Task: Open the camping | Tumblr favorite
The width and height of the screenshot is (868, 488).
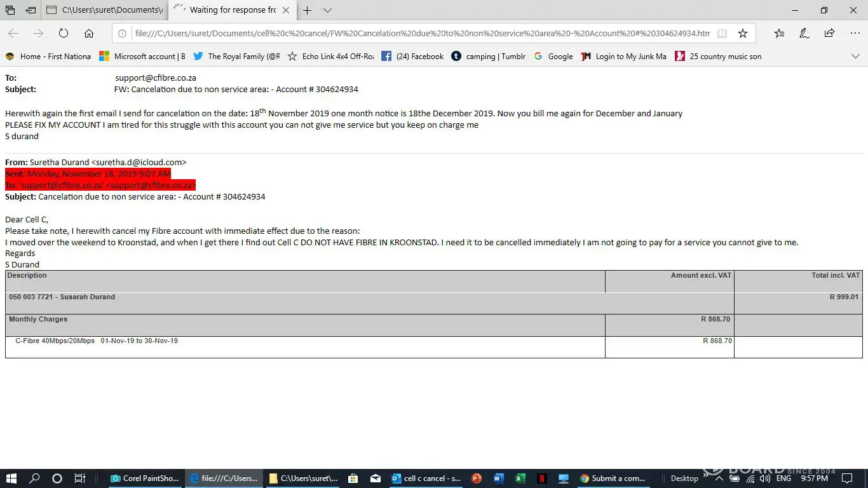Action: tap(488, 57)
